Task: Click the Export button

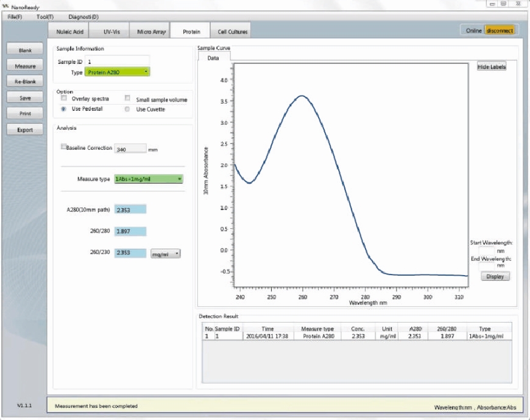Action: (x=25, y=130)
